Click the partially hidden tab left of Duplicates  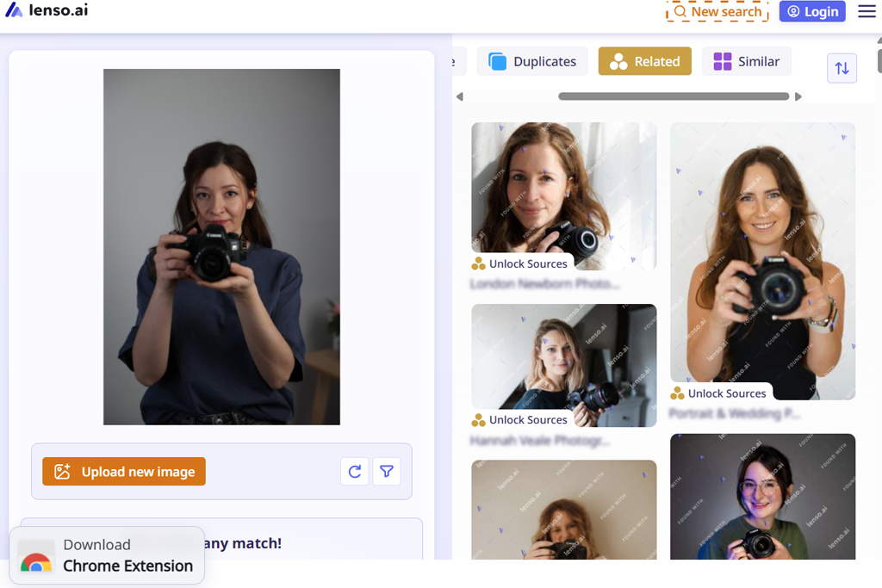coord(460,61)
